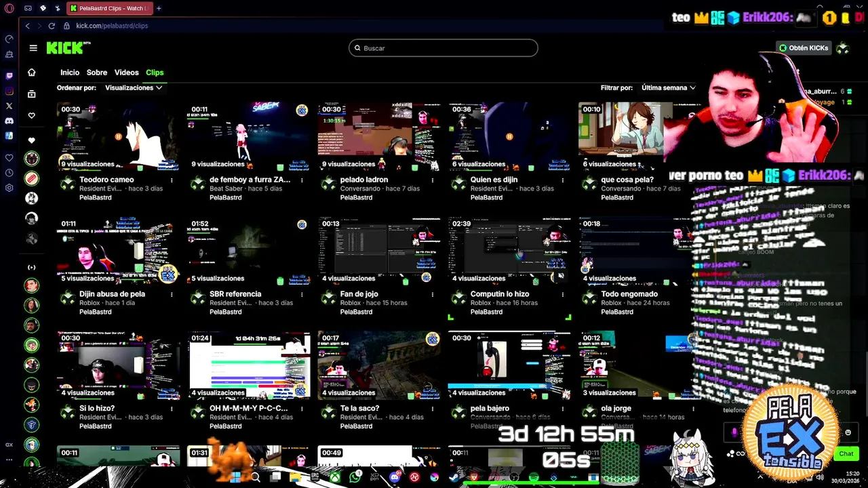Image resolution: width=868 pixels, height=488 pixels.
Task: Open GX Control speedometer in sidebar
Action: pos(9,39)
